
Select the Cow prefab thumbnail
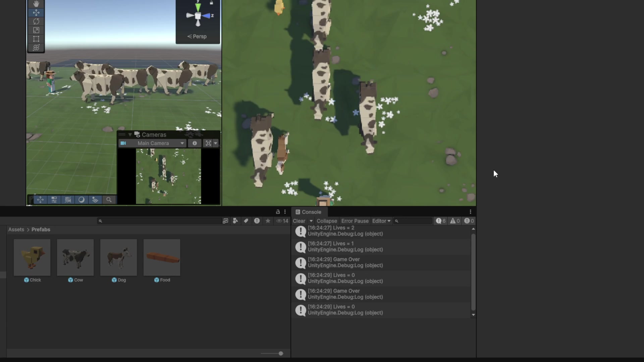pyautogui.click(x=75, y=257)
